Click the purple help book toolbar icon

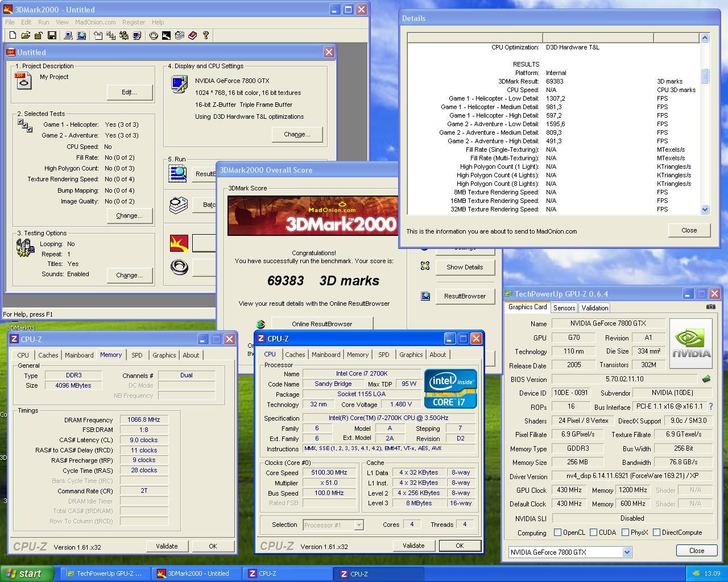coord(192,35)
